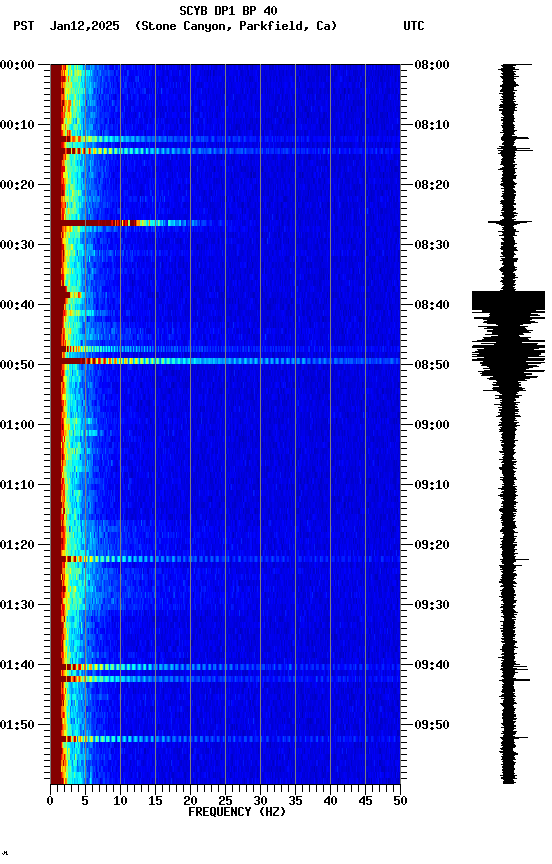The width and height of the screenshot is (552, 864).
Task: Click the 08:20 UTC time label
Action: [432, 185]
